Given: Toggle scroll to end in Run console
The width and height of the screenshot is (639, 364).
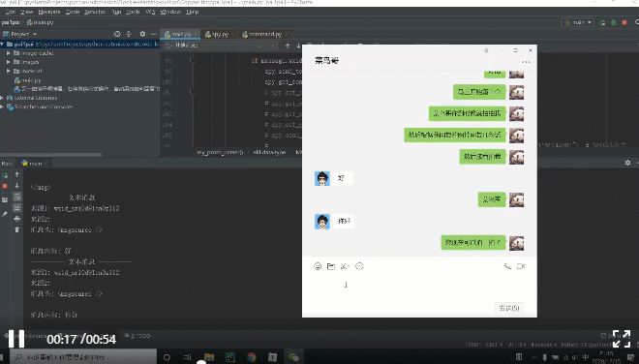Looking at the screenshot, I should 17,207.
